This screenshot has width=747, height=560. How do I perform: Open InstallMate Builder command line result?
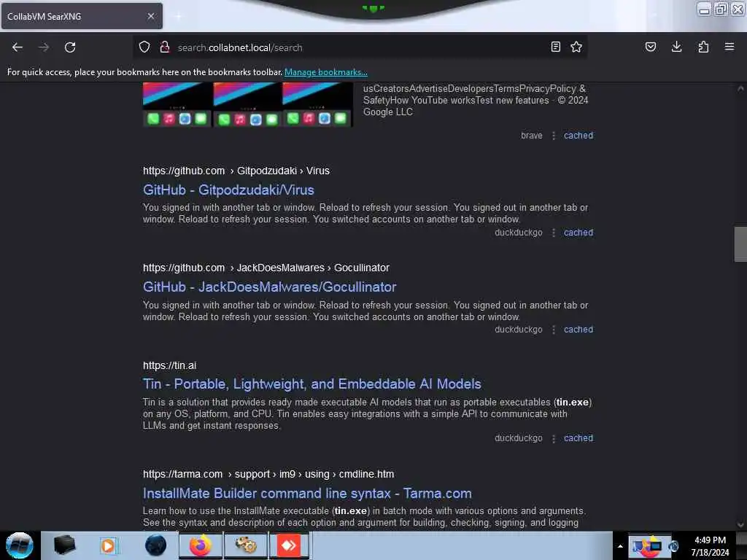pos(307,494)
